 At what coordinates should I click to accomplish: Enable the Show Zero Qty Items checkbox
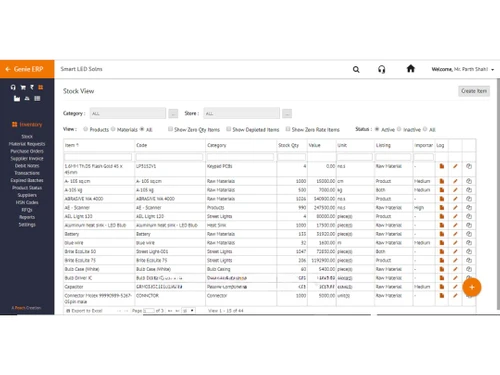[170, 129]
